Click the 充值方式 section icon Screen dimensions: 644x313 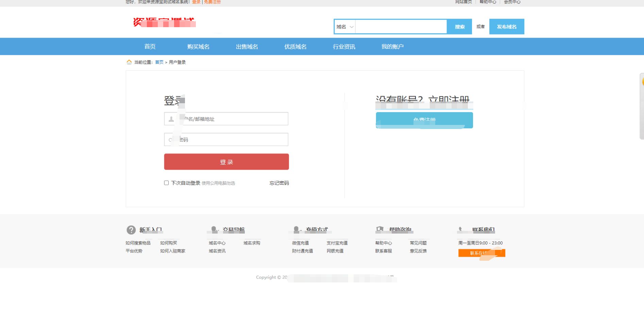pos(296,229)
